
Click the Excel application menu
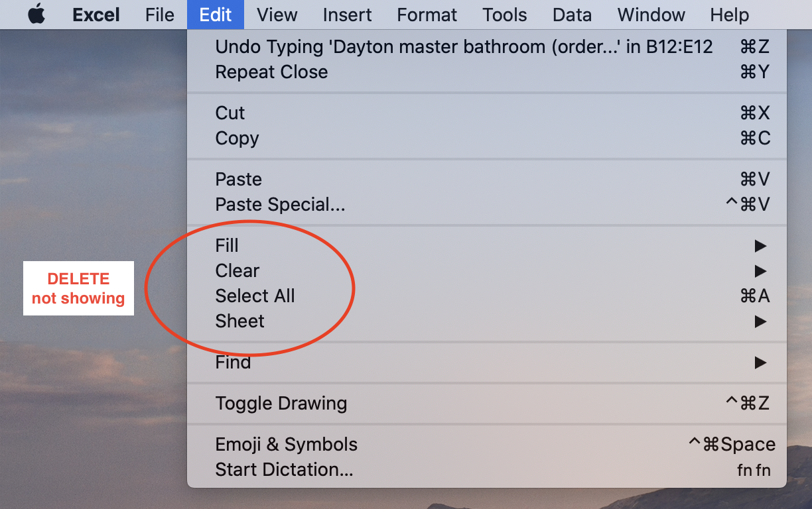pyautogui.click(x=96, y=15)
